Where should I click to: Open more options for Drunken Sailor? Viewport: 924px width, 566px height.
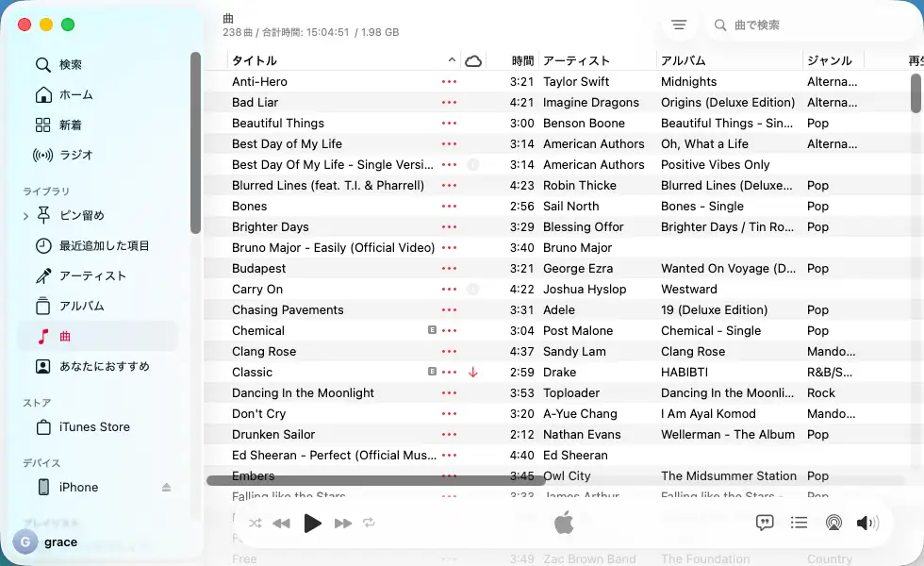click(449, 434)
